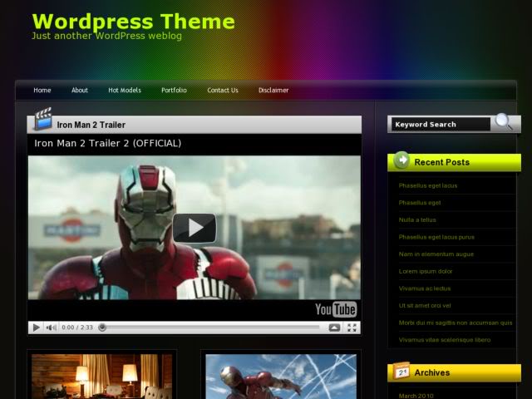Screen dimensions: 532x399
Task: Click the Wordpress Theme site title
Action: (133, 22)
